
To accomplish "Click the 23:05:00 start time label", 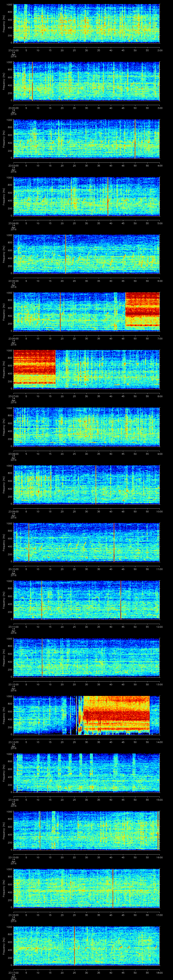I will [13, 281].
